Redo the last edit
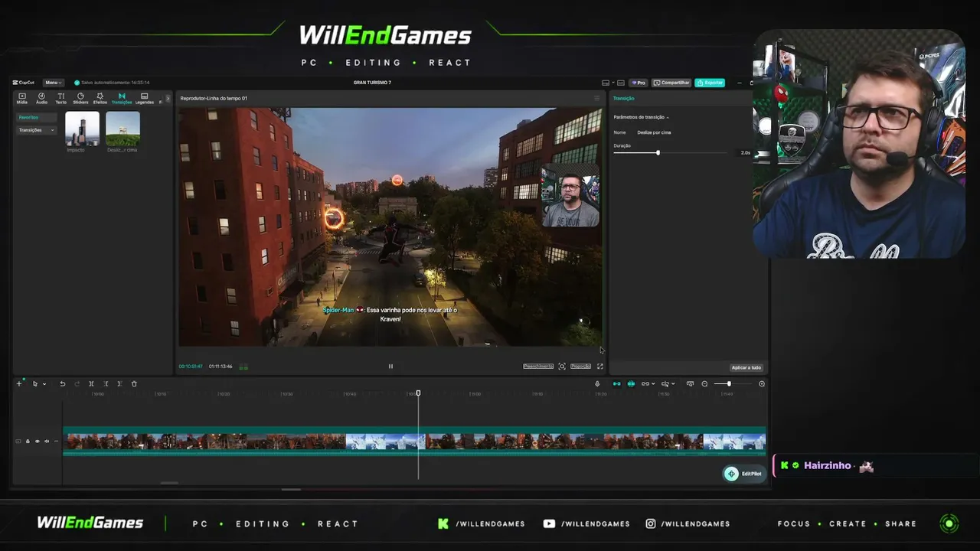980x551 pixels. tap(77, 383)
